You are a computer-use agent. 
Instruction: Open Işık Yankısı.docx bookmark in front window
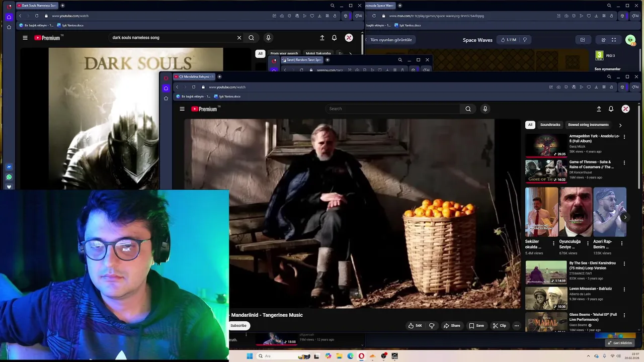click(227, 97)
